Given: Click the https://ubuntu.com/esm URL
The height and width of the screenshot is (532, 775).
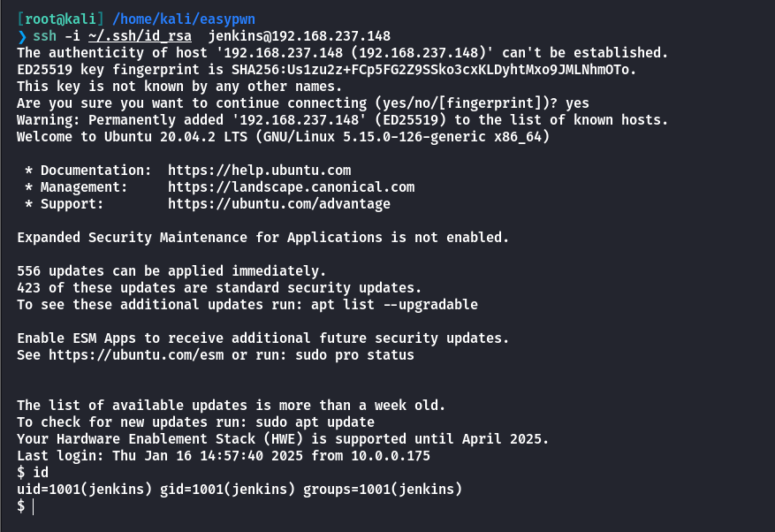Looking at the screenshot, I should [136, 355].
